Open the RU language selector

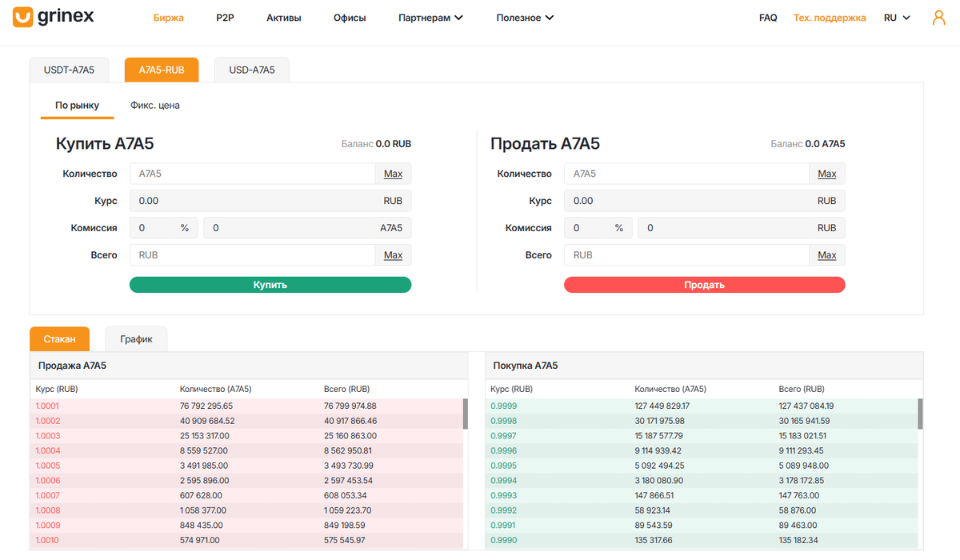pyautogui.click(x=897, y=18)
